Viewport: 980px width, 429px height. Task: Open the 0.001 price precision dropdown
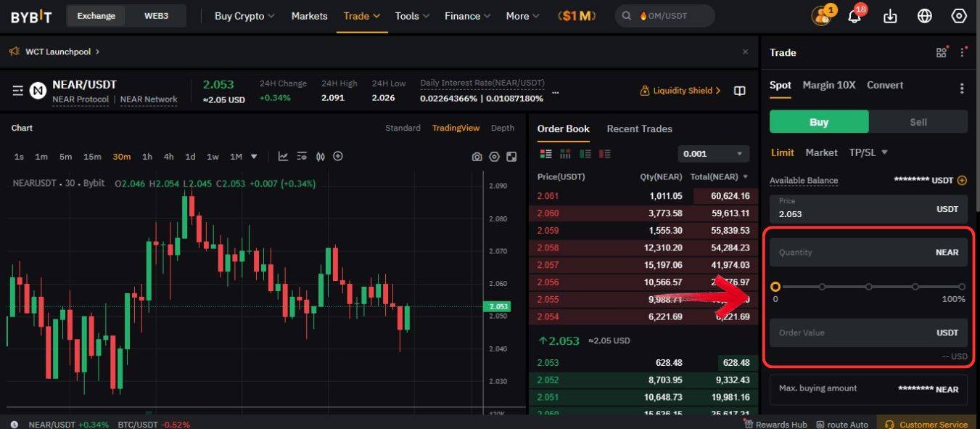[x=713, y=154]
